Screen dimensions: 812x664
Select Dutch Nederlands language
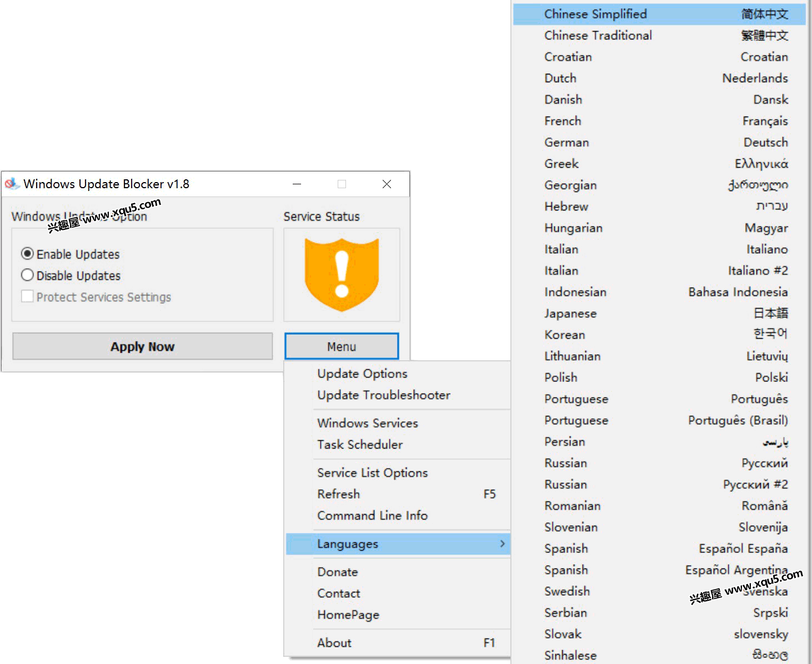coord(659,78)
